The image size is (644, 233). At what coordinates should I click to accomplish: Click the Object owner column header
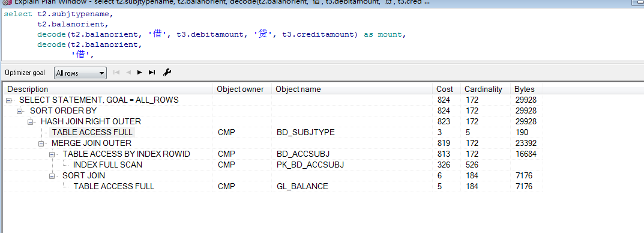coord(242,89)
